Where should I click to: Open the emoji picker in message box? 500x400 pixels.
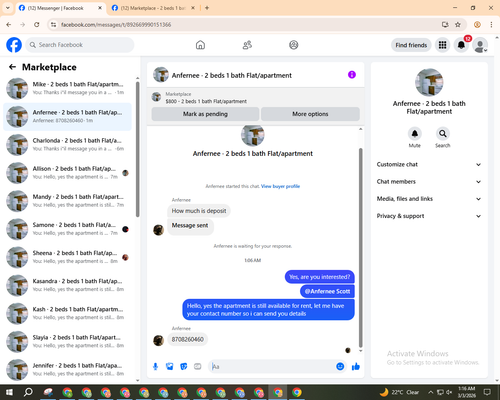[x=340, y=367]
